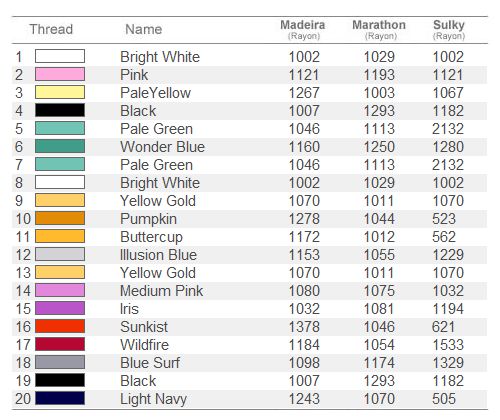Click the Buttercup thread swatch

click(x=60, y=236)
